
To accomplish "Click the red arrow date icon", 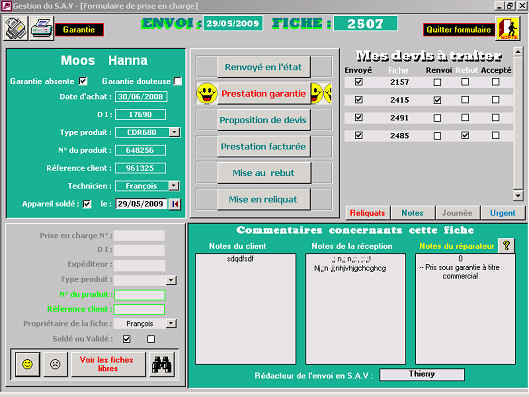I will 175,204.
